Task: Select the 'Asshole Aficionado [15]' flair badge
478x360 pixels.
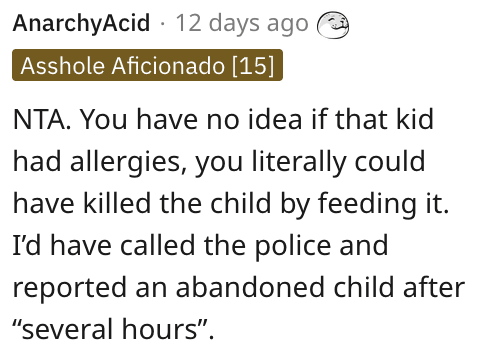Action: (147, 65)
